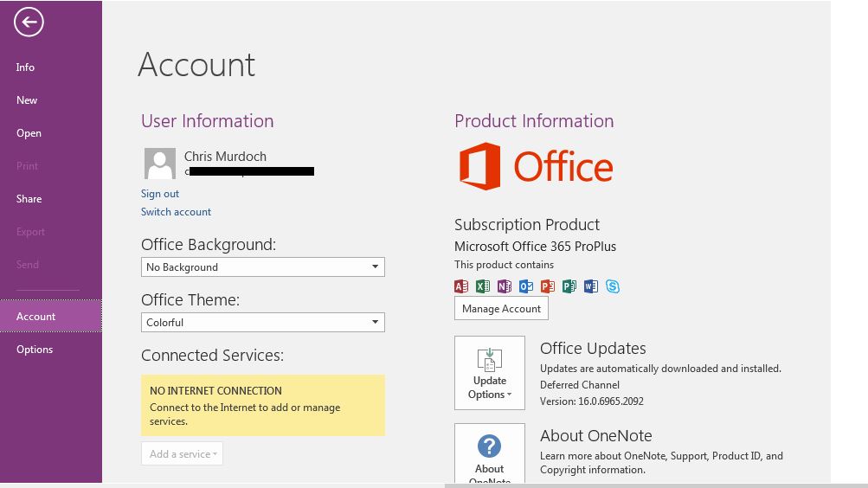The image size is (868, 488).
Task: Click the Office Updates heading
Action: 593,348
